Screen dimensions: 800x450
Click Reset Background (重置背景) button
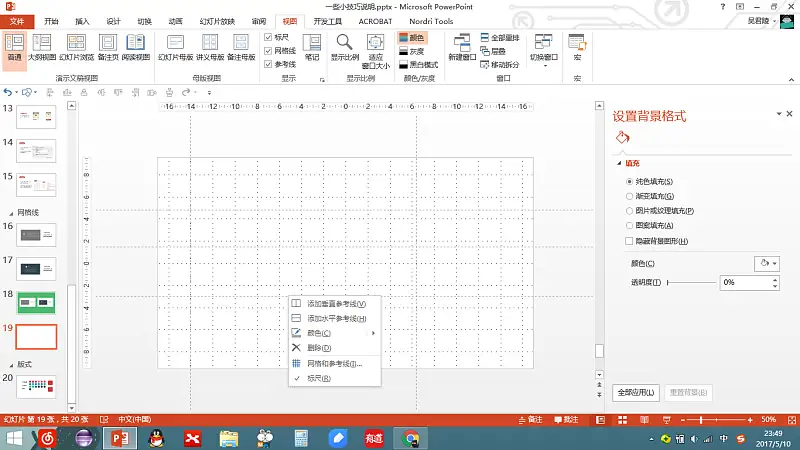[688, 392]
